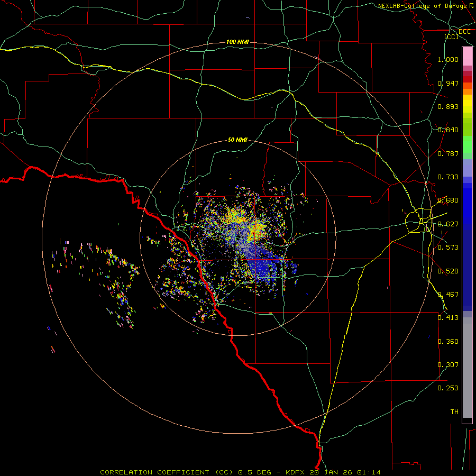Click the 0.5 DEG elevation angle text
Screen dimensions: 476x476
click(x=255, y=472)
